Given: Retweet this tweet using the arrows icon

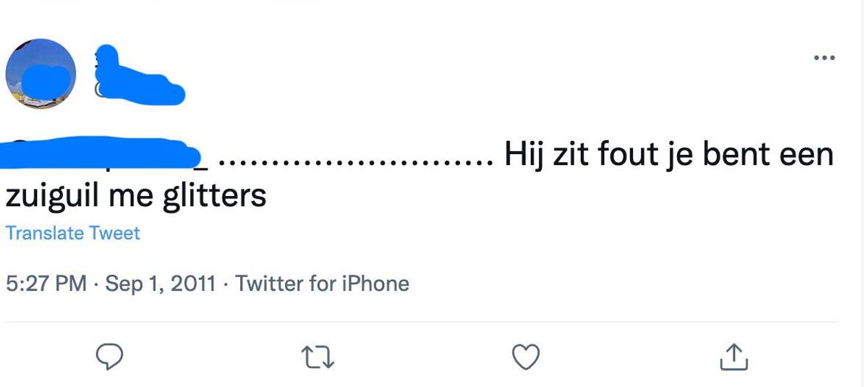Looking at the screenshot, I should (x=318, y=356).
